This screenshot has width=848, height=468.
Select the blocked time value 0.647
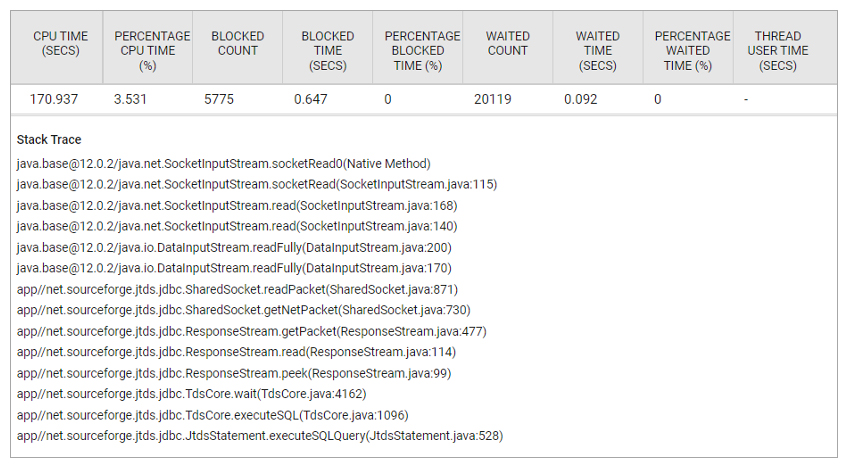(x=310, y=100)
